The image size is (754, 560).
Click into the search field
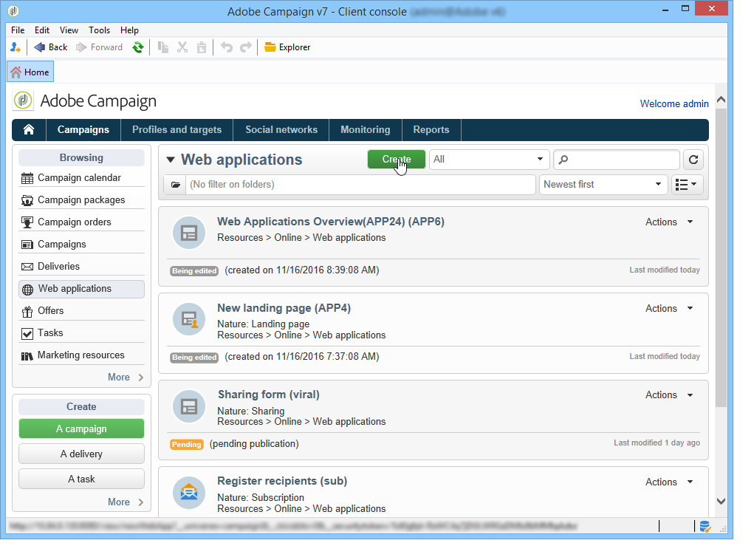click(x=617, y=160)
